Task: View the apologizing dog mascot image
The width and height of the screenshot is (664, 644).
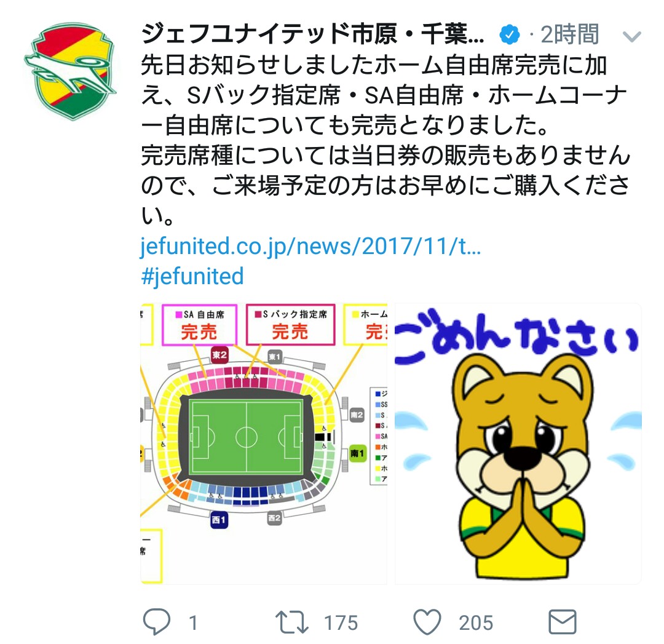Action: pos(518,443)
